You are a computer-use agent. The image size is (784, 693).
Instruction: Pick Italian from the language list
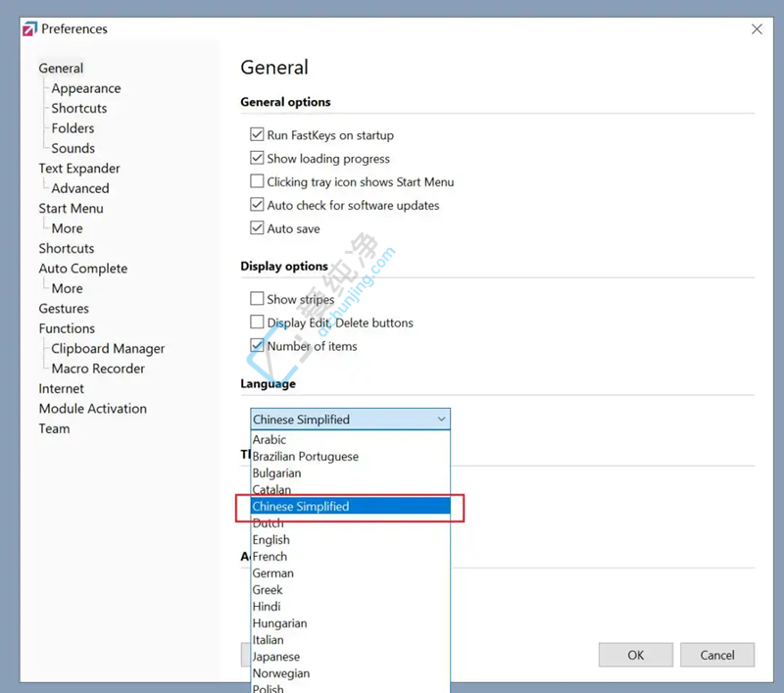[x=350, y=640]
